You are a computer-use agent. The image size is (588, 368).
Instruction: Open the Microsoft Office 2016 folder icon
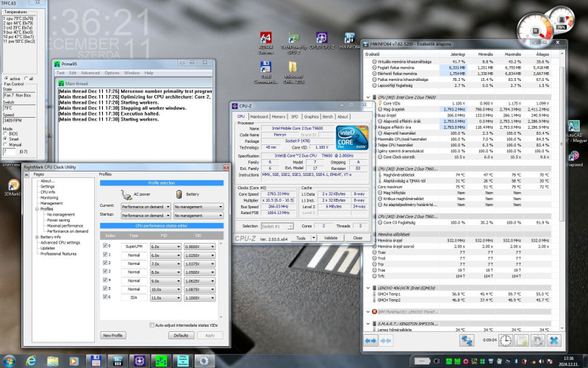(293, 72)
